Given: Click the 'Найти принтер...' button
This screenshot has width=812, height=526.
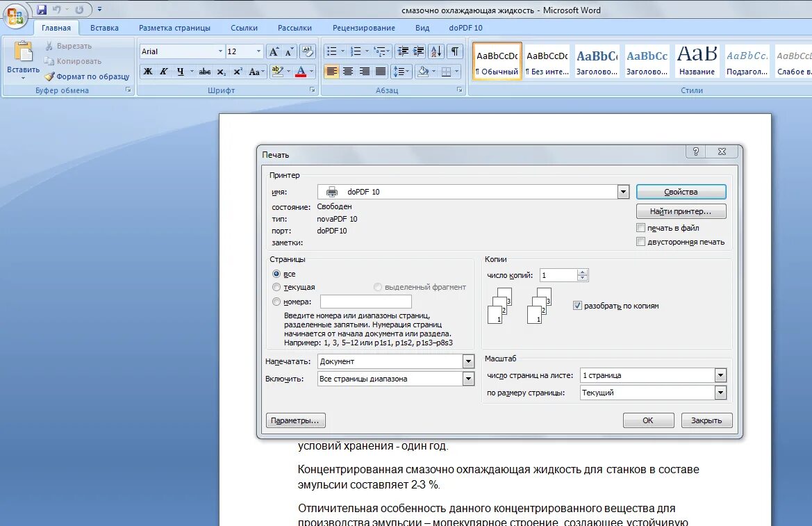Looking at the screenshot, I should point(681,211).
